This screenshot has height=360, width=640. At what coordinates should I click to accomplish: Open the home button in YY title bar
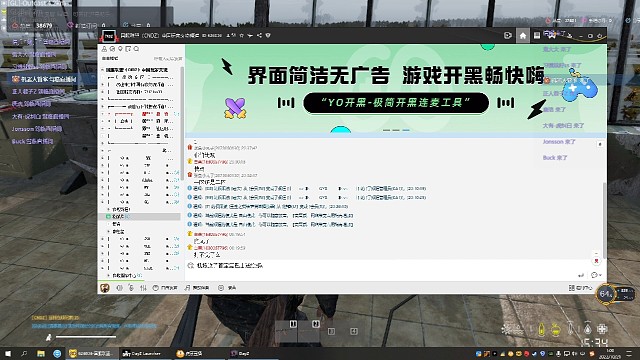(x=522, y=36)
